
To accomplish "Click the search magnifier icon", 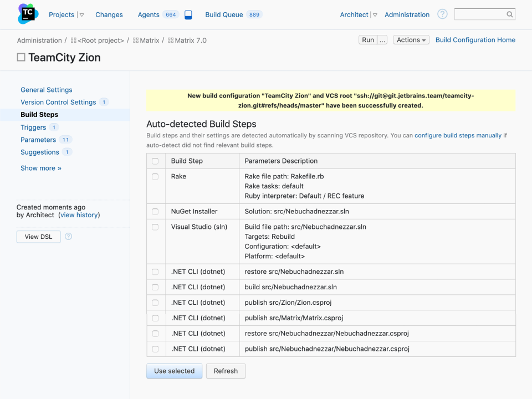I will pos(509,14).
